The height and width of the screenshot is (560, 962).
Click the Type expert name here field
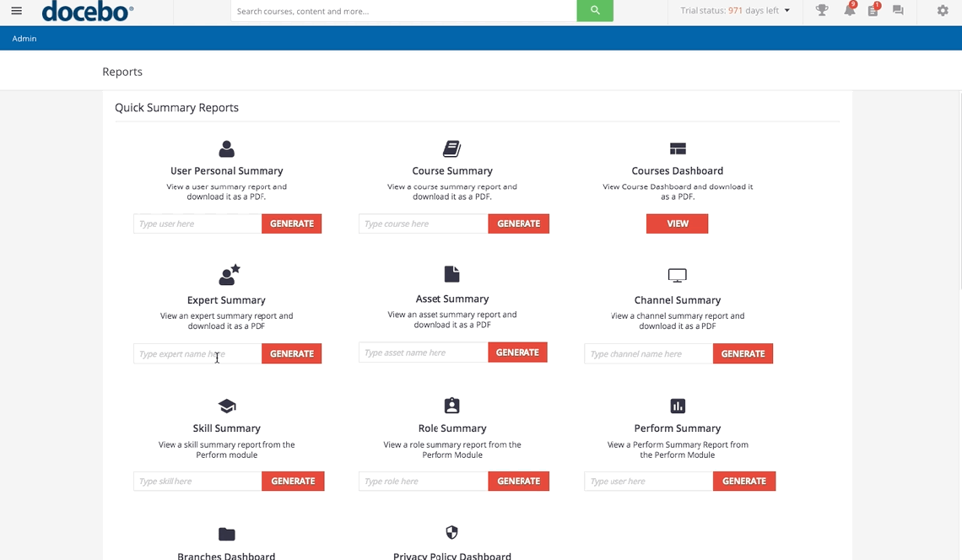[x=196, y=353]
